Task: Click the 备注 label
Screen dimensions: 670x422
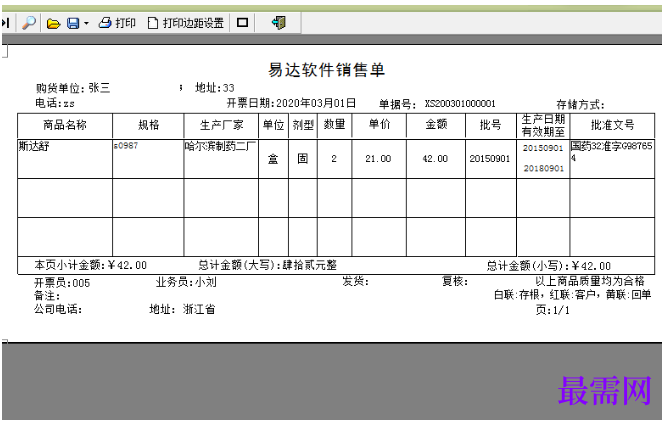Action: [x=47, y=296]
